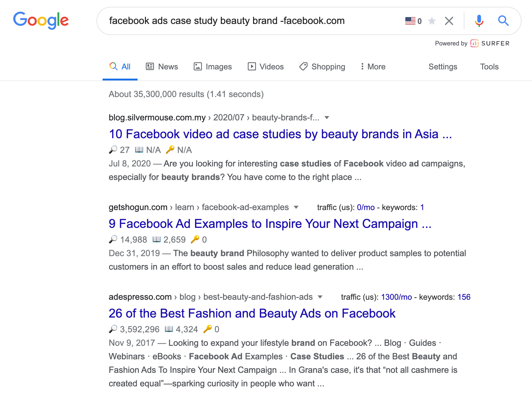The image size is (532, 406).
Task: Open '26 of the Best Fashion' result
Action: click(252, 314)
